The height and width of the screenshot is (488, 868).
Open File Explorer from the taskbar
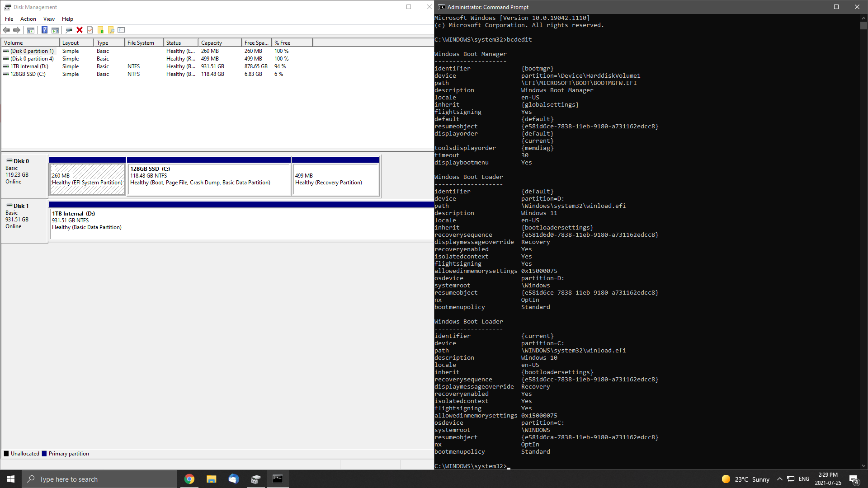point(212,479)
